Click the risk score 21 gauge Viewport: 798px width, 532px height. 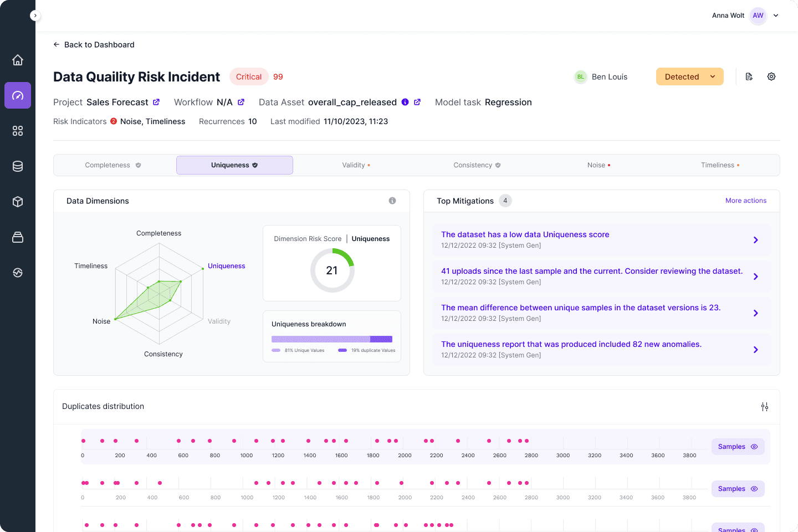click(332, 270)
